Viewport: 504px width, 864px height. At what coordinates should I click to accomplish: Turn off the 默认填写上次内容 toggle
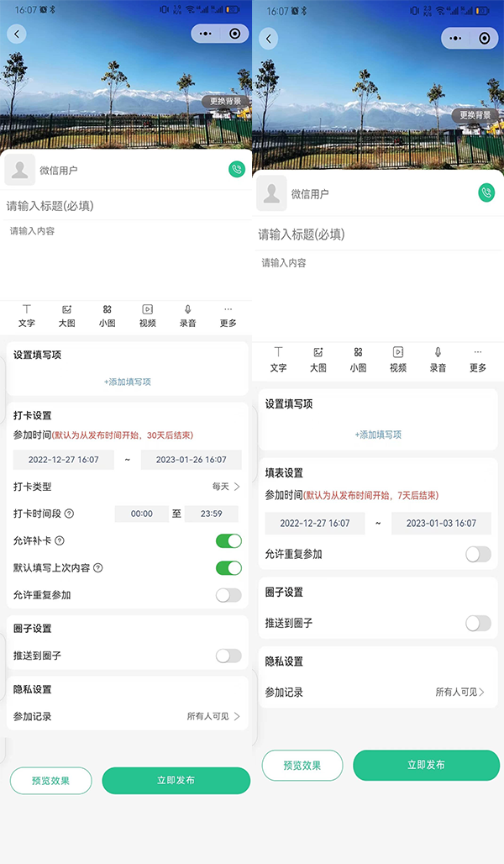[228, 568]
